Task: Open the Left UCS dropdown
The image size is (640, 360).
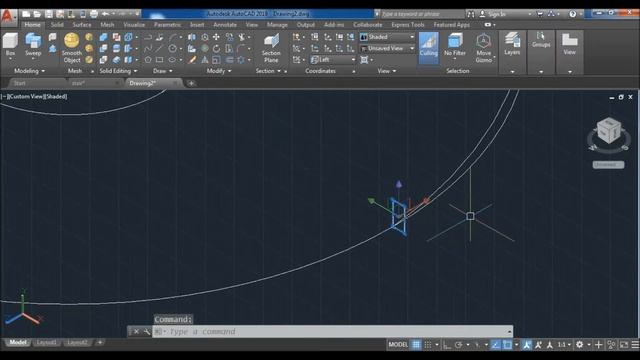Action: tap(333, 60)
